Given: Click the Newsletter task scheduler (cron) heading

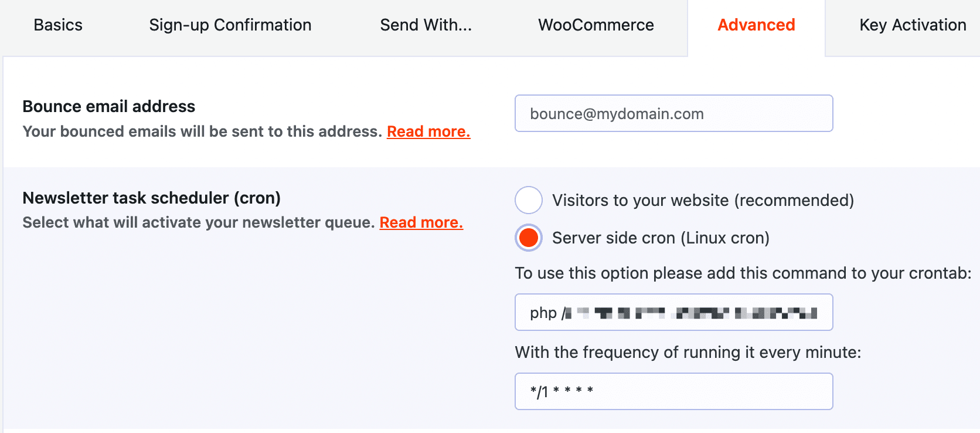Looking at the screenshot, I should coord(151,198).
